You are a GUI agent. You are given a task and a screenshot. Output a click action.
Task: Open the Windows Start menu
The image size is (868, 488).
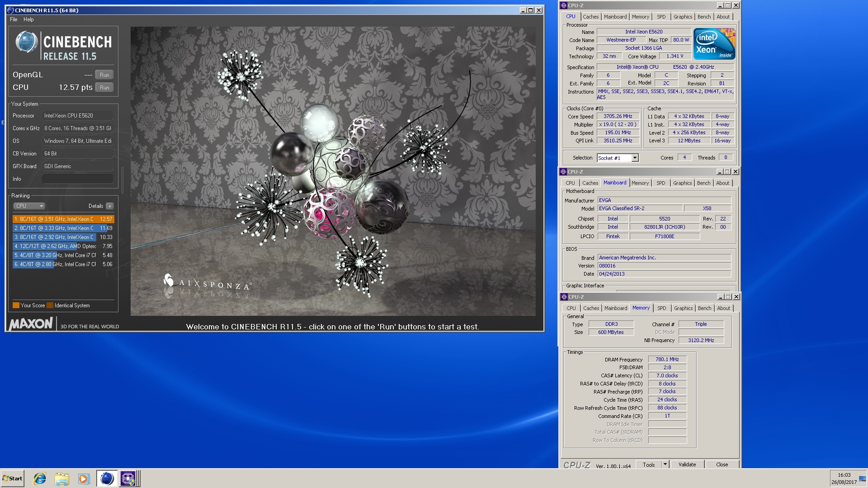pyautogui.click(x=12, y=479)
